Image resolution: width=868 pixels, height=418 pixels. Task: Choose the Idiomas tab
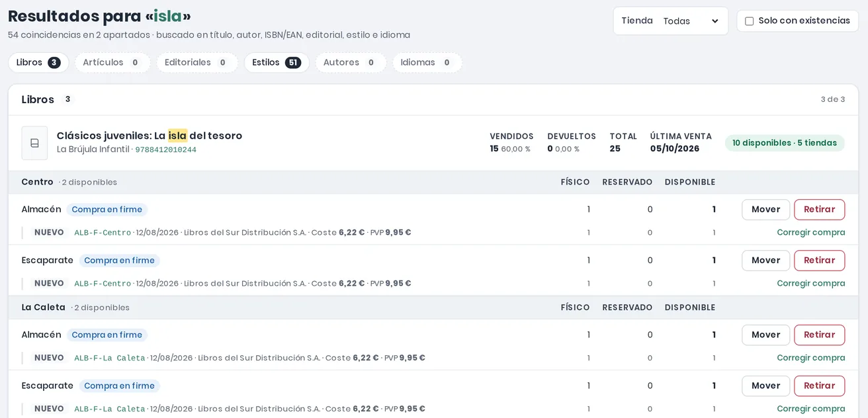point(427,63)
